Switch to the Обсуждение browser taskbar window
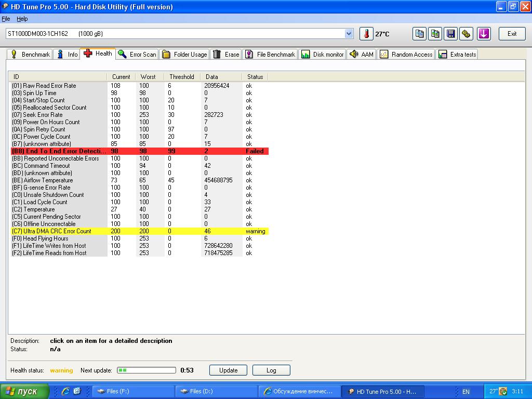532x399 pixels. [x=299, y=391]
